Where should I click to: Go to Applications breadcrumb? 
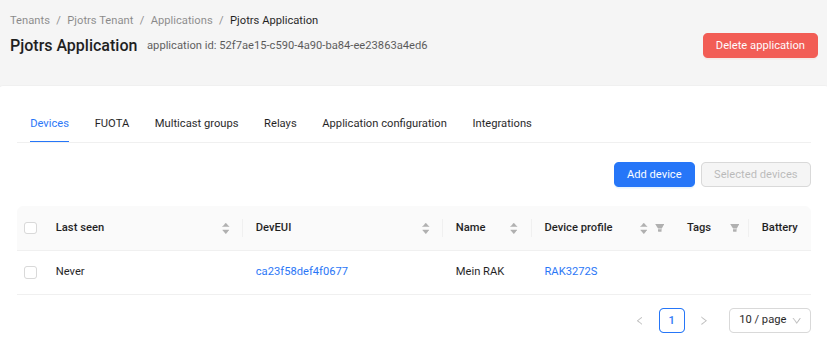coord(181,20)
